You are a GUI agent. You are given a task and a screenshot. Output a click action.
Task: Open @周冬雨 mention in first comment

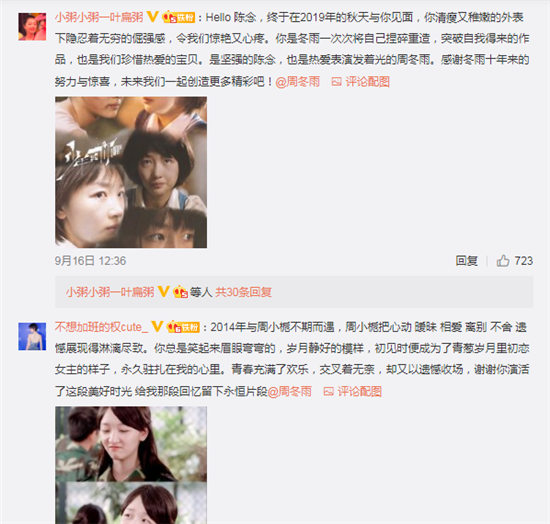pyautogui.click(x=297, y=82)
